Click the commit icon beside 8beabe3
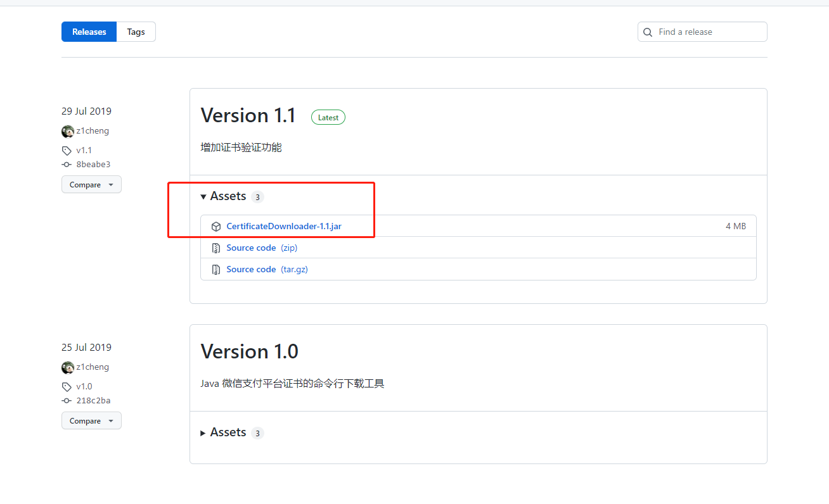 [67, 165]
